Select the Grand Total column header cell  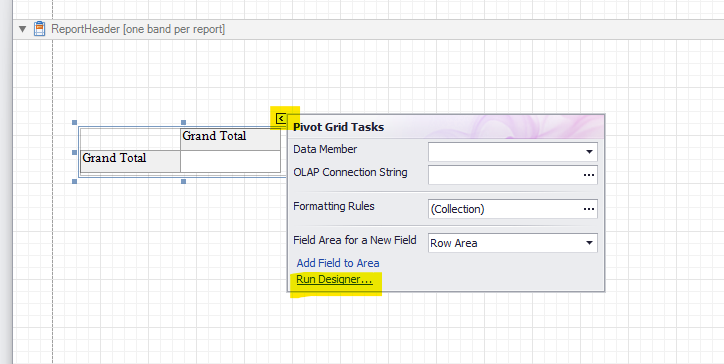pos(230,139)
